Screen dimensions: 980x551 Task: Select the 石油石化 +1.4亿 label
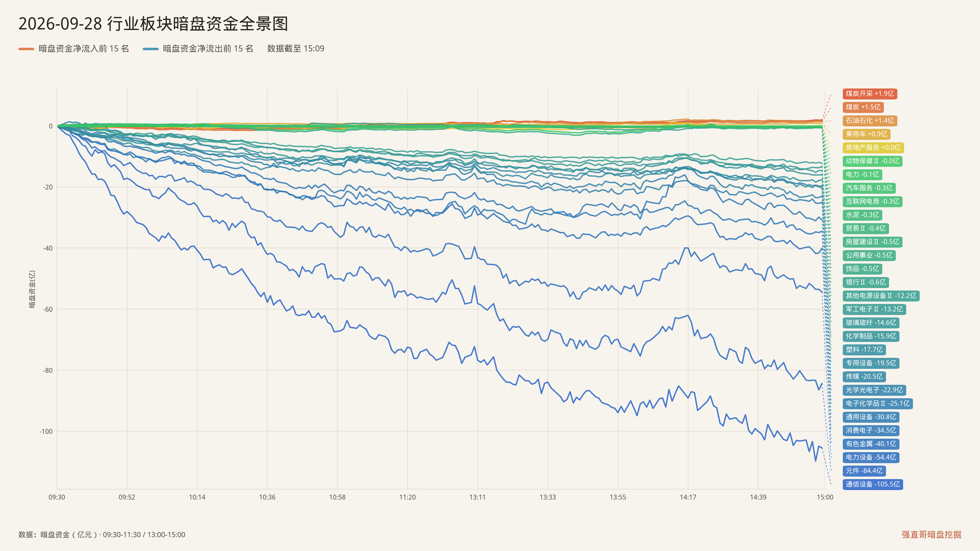tap(870, 121)
